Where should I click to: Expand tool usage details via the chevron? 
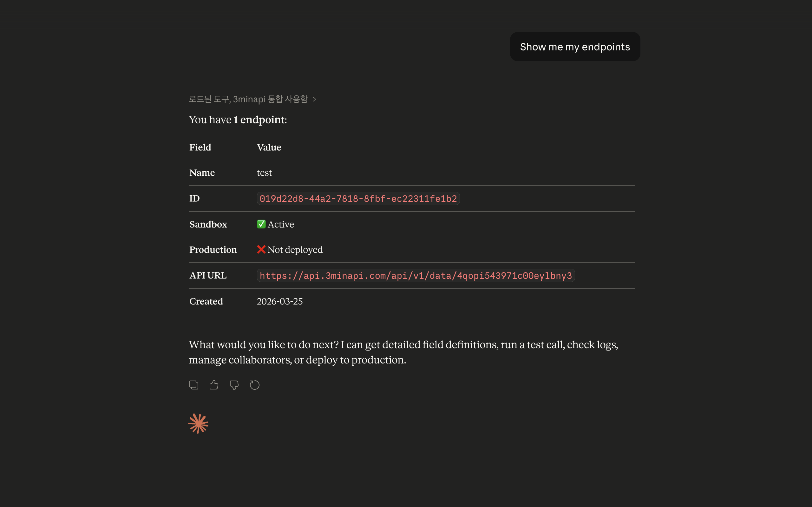coord(314,99)
